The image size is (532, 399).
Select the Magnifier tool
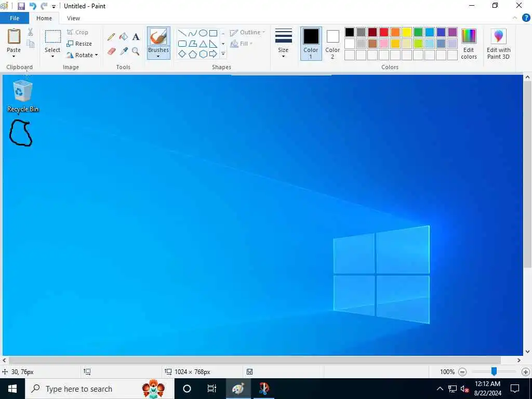click(x=136, y=51)
